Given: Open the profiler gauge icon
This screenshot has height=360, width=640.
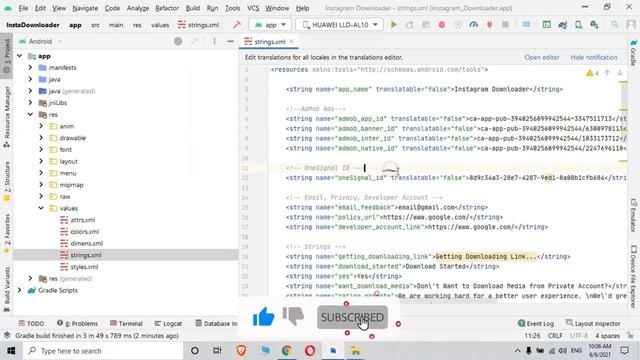Looking at the screenshot, I should pos(473,25).
